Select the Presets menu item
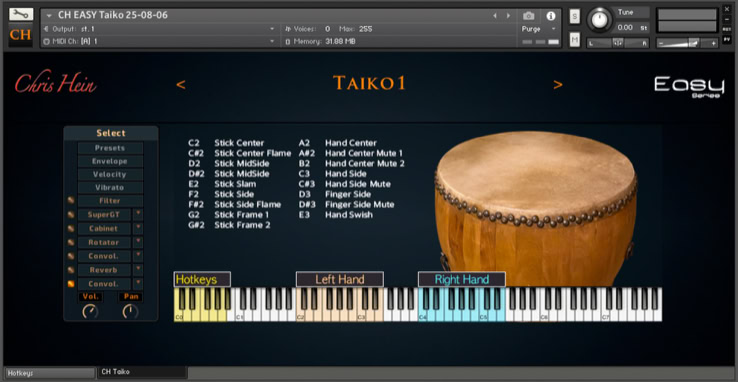 (x=110, y=148)
